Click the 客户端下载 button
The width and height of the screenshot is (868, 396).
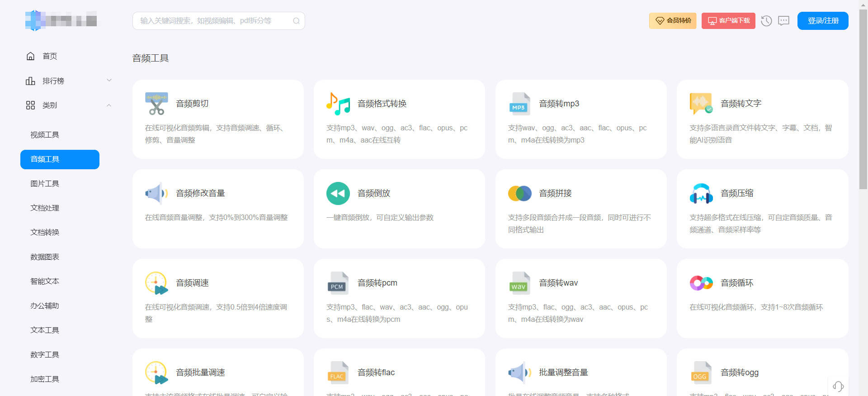point(728,21)
